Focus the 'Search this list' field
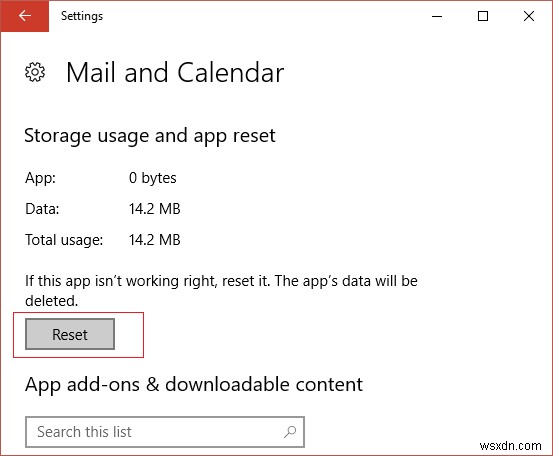Screen dimensions: 553x456 [165, 432]
